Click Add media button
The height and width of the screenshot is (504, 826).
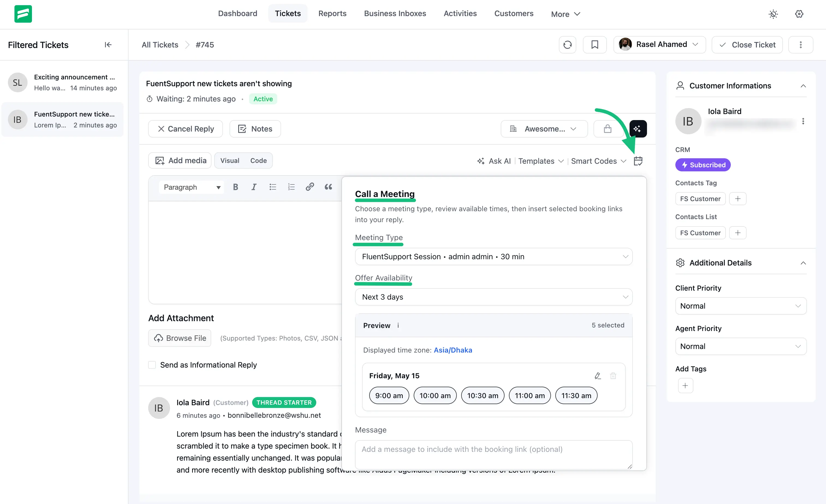tap(180, 161)
